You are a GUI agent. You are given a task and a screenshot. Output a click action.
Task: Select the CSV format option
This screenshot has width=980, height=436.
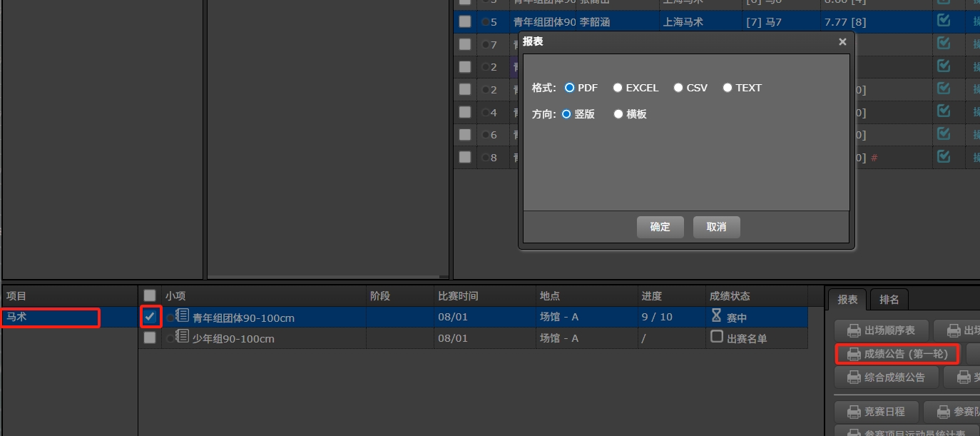(x=676, y=88)
